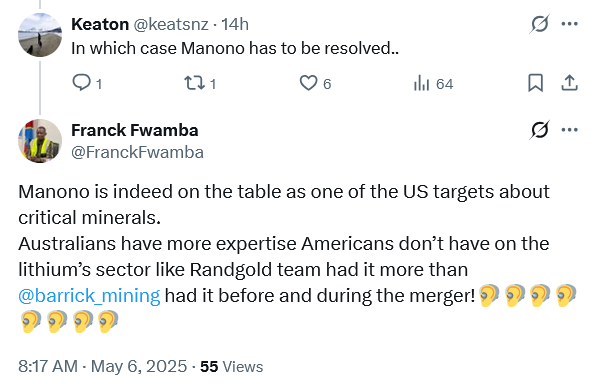Bookmark Keaton's tweet
This screenshot has height=384, width=598.
click(x=535, y=83)
